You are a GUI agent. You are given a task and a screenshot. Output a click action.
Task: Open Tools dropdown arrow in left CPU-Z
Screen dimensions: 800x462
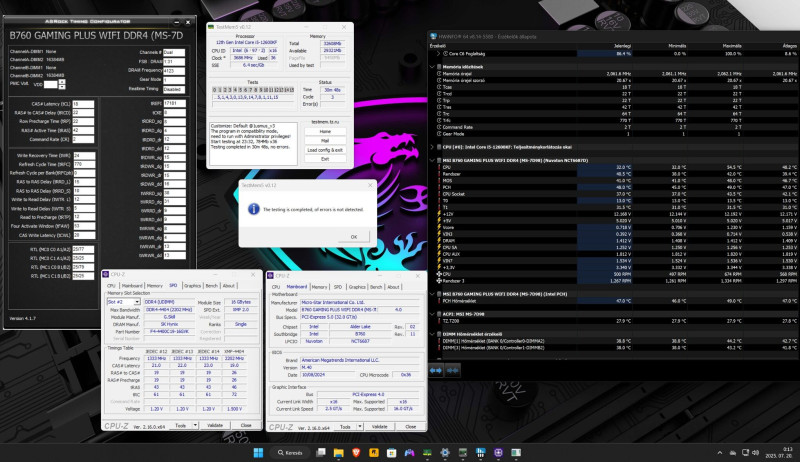click(195, 425)
